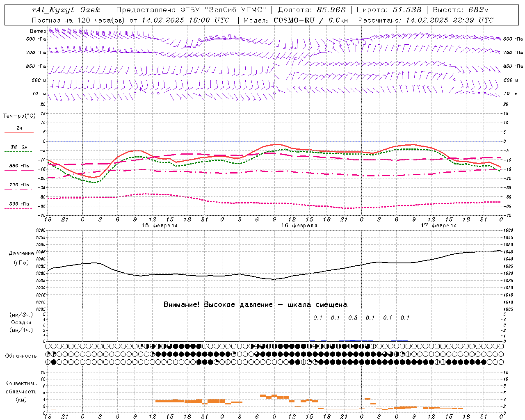
Task: Click the 16 февраля date label
Action: 299,226
